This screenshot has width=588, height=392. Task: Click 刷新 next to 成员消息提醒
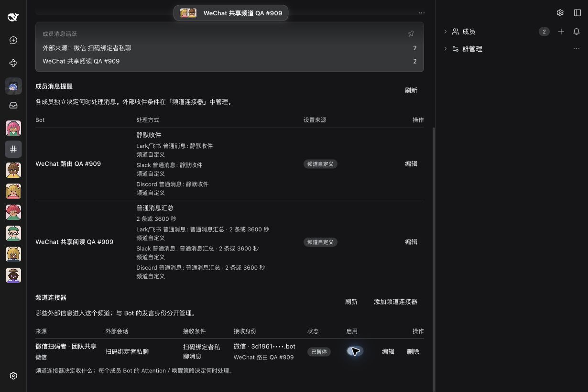(x=411, y=90)
